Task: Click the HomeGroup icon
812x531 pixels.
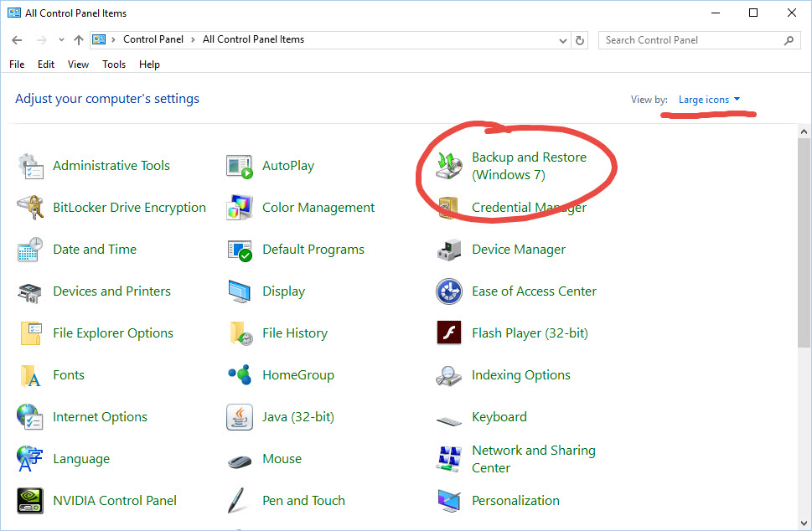Action: 240,374
